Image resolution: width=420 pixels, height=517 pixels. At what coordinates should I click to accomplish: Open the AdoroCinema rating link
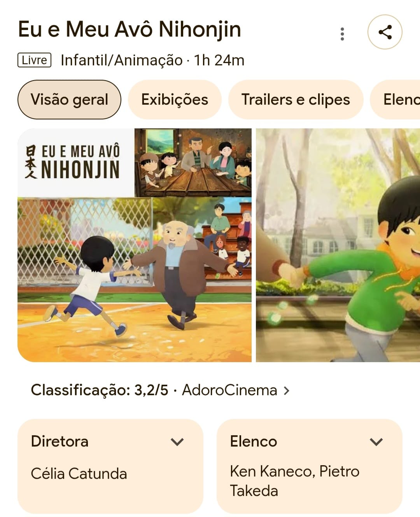229,390
